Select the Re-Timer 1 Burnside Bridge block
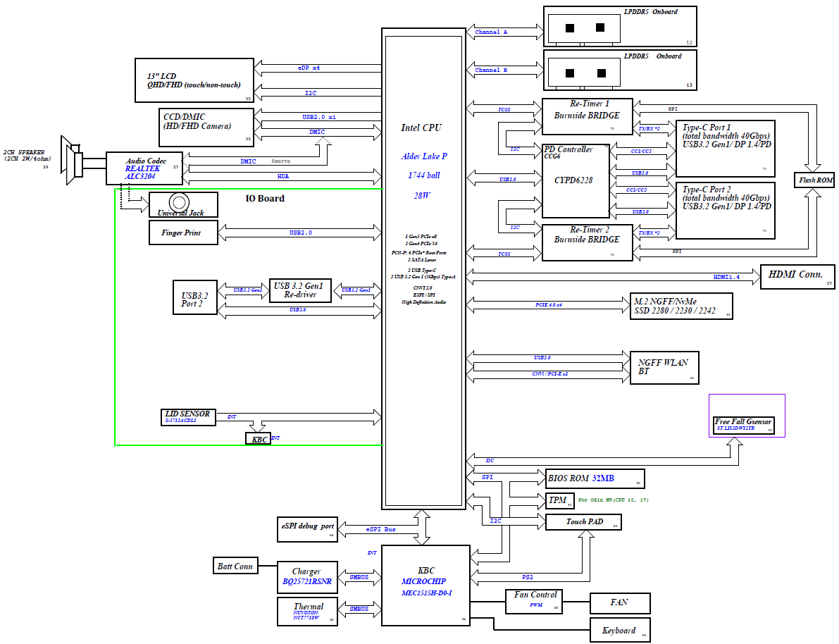 click(587, 116)
